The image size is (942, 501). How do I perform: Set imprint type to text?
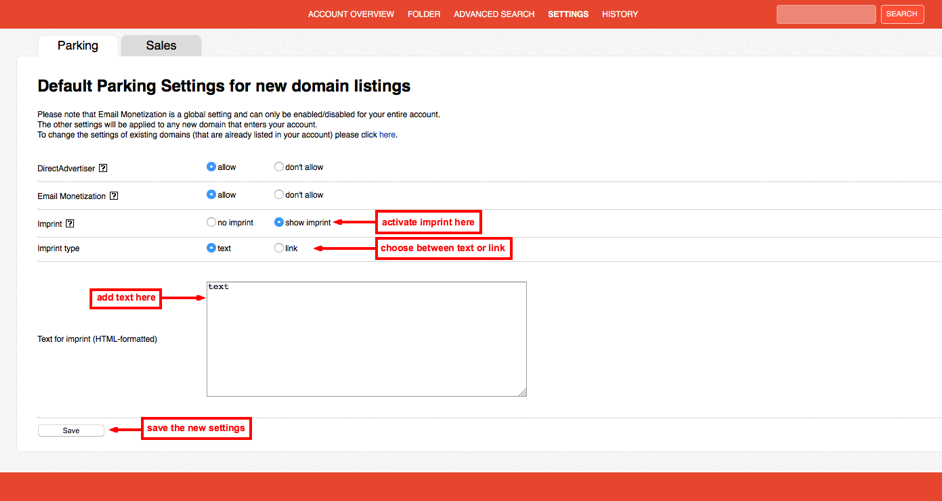[x=211, y=248]
